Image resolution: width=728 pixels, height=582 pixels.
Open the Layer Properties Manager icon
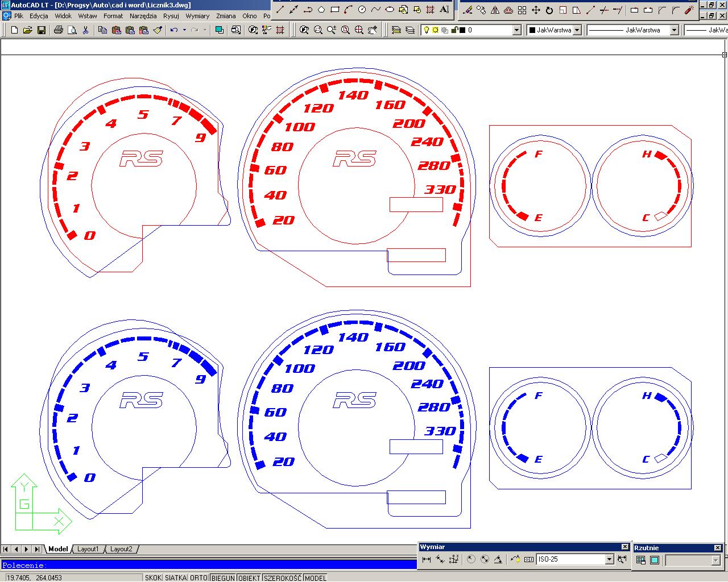410,30
